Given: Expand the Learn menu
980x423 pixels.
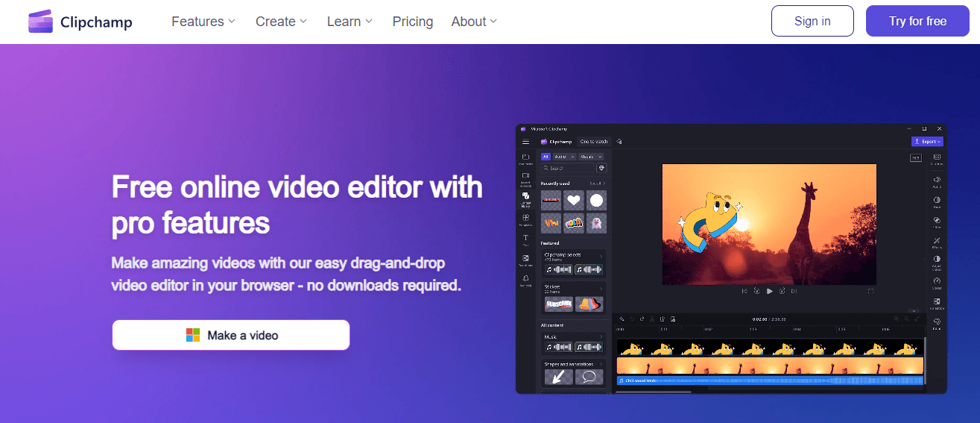Looking at the screenshot, I should coord(350,22).
